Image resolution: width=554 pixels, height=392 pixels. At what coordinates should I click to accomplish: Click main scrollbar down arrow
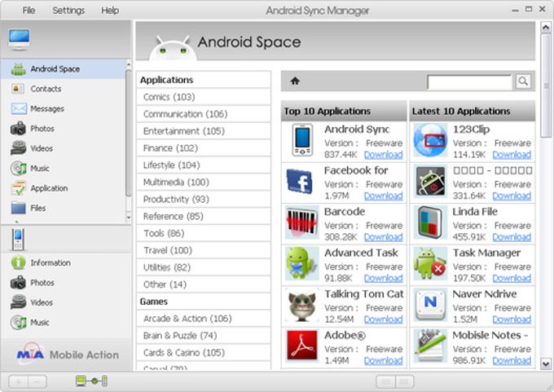pos(546,363)
